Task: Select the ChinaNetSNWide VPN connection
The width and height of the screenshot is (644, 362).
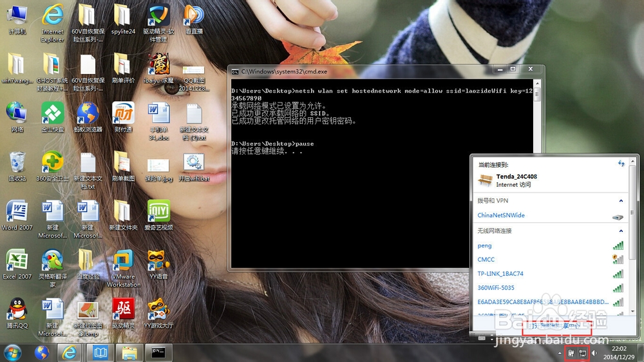Action: (551, 215)
